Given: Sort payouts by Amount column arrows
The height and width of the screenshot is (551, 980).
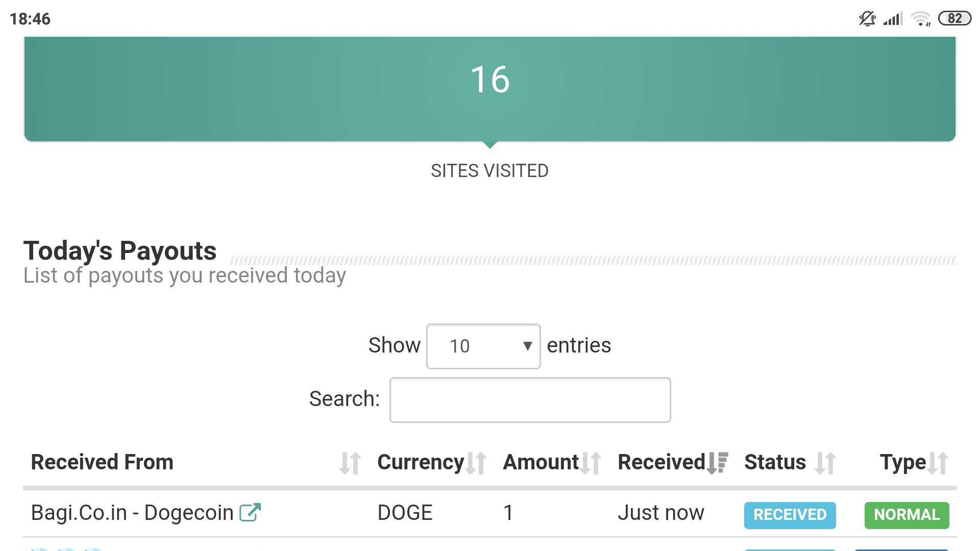Looking at the screenshot, I should click(x=591, y=463).
